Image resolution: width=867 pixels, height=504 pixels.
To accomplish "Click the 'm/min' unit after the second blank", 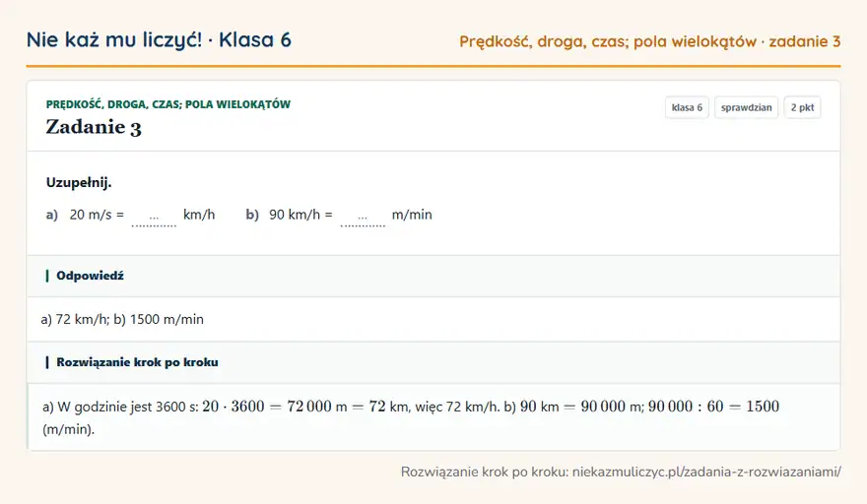I will 412,215.
